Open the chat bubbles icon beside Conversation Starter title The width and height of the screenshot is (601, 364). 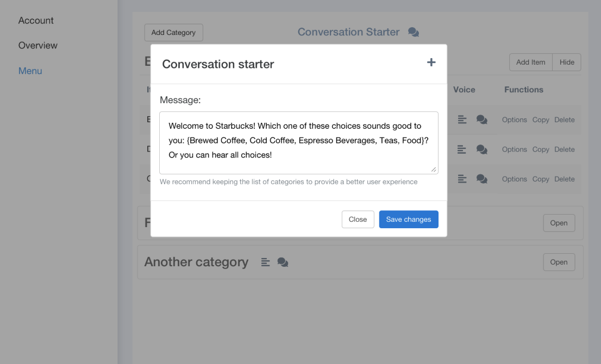413,32
